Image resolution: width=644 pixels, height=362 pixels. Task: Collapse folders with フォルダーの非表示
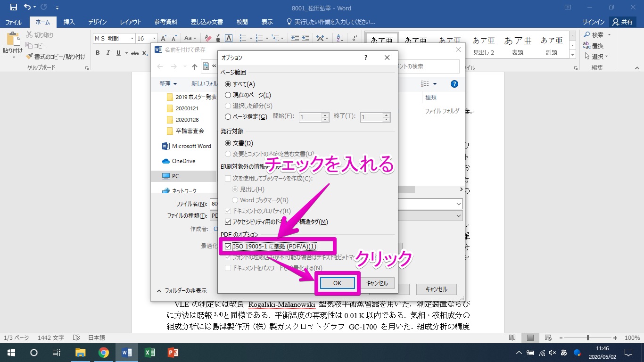click(x=182, y=290)
